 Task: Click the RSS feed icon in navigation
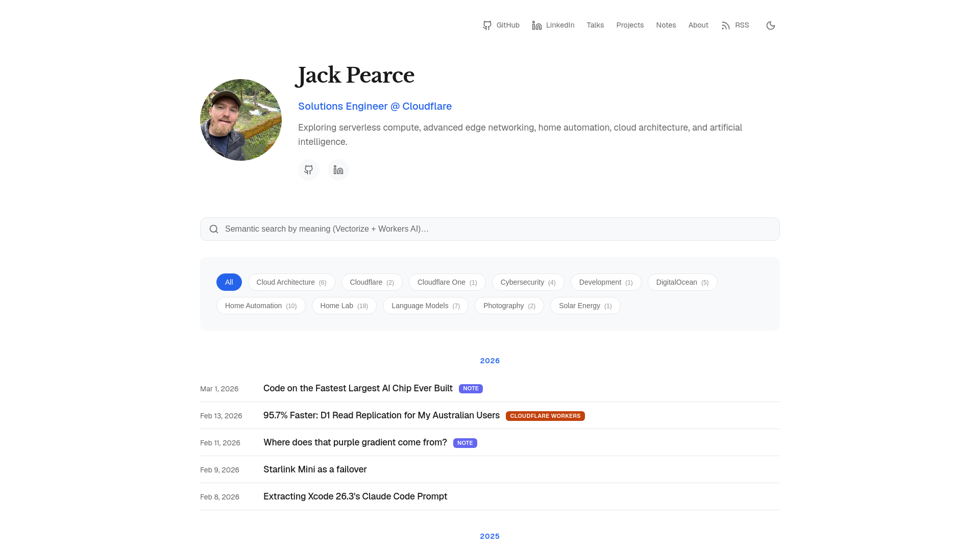coord(726,26)
